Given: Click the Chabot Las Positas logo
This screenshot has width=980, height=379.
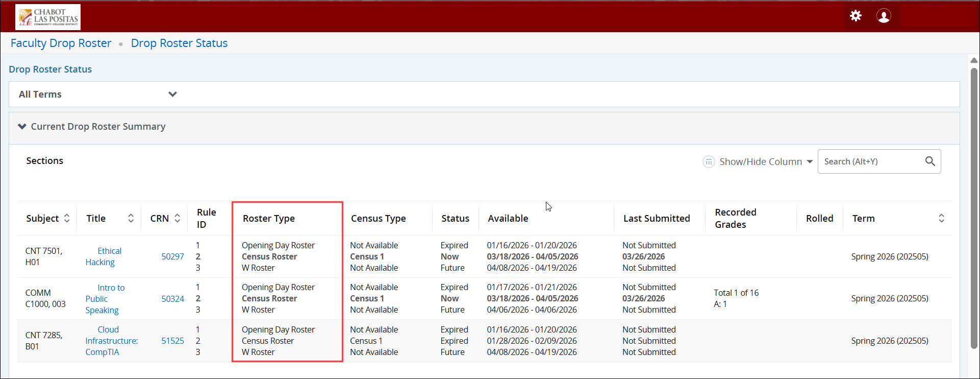Looking at the screenshot, I should 48,17.
